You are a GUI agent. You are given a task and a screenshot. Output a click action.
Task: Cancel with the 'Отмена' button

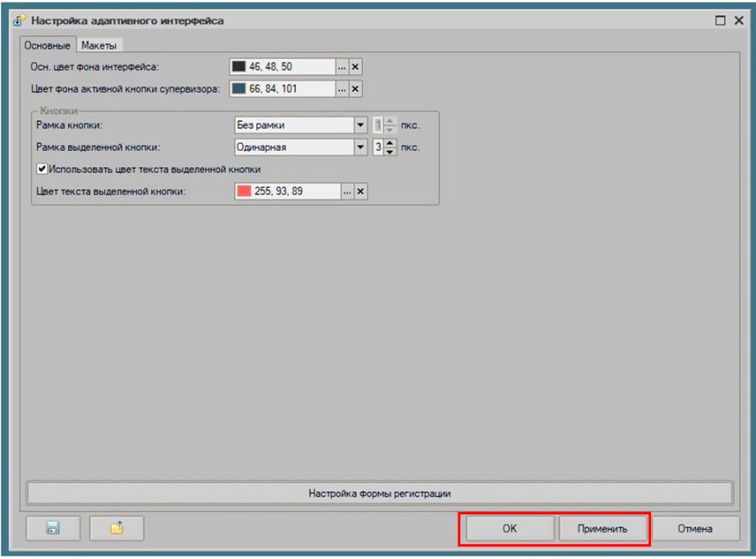coord(696,528)
